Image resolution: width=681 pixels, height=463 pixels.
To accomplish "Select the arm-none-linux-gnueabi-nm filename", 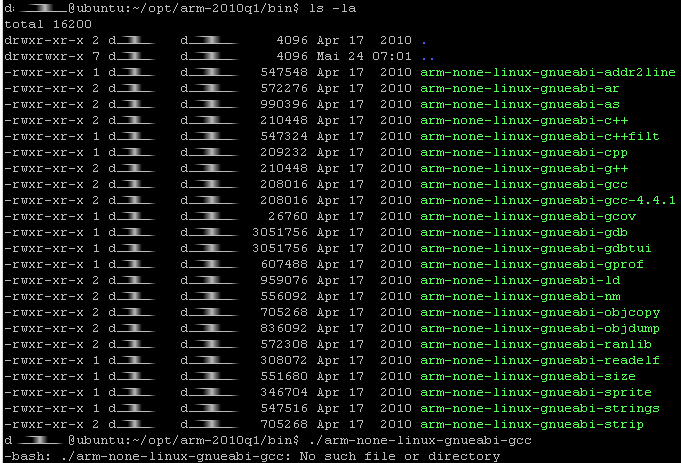I will [x=519, y=296].
